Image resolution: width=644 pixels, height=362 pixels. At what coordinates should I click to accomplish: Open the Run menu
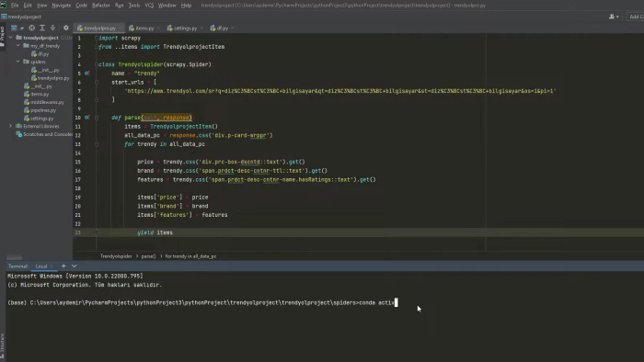[119, 6]
